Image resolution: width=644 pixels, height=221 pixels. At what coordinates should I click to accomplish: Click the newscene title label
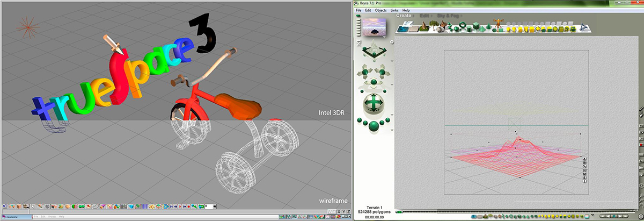12,217
